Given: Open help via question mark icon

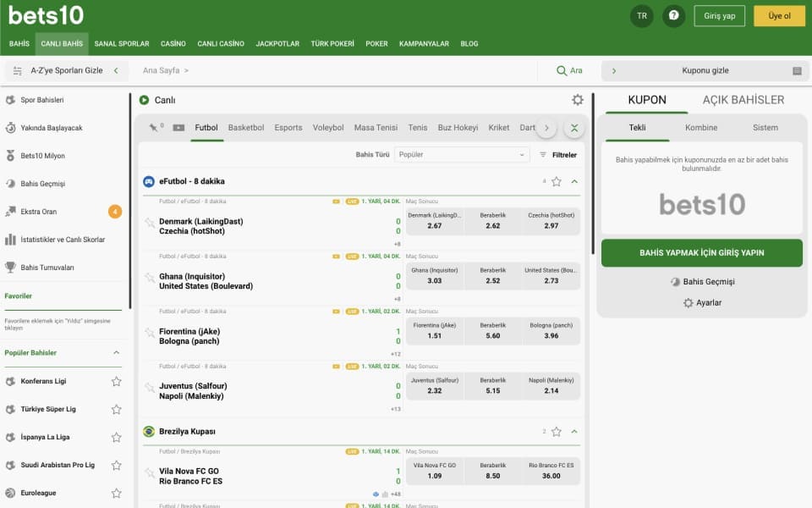Looking at the screenshot, I should [x=673, y=15].
